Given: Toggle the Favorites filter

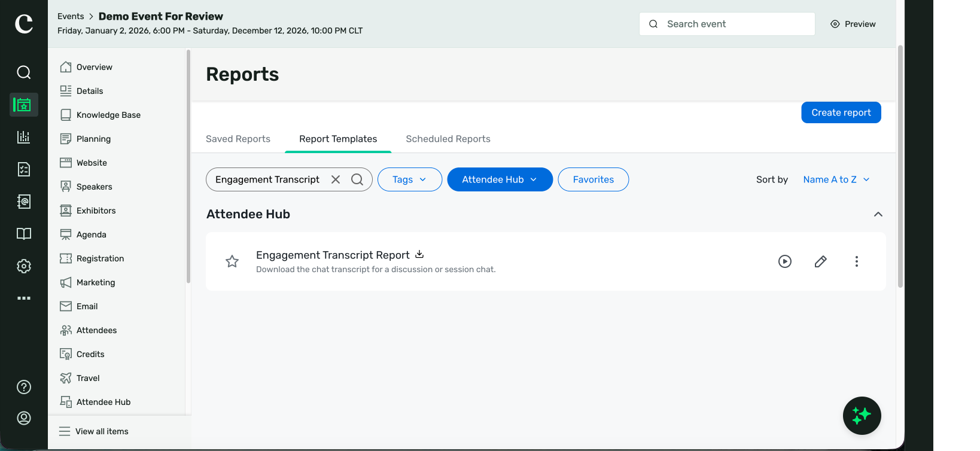Looking at the screenshot, I should (x=594, y=179).
